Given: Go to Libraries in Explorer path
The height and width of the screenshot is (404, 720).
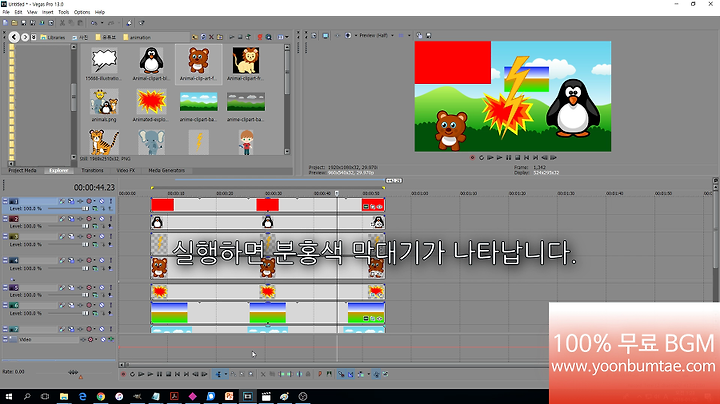Looking at the screenshot, I should click(x=53, y=37).
